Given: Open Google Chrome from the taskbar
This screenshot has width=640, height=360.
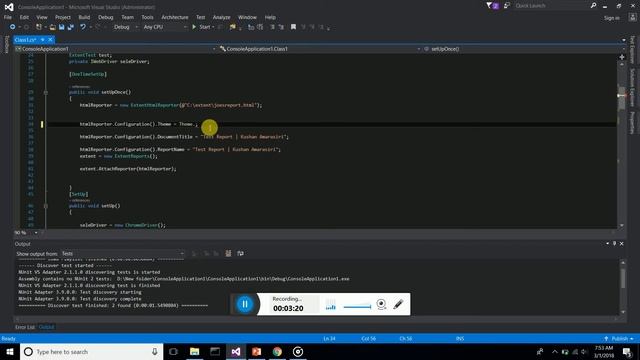Looking at the screenshot, I should point(277,351).
